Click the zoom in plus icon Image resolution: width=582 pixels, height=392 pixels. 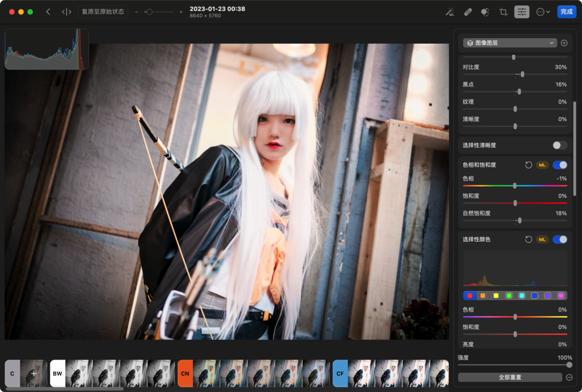181,12
